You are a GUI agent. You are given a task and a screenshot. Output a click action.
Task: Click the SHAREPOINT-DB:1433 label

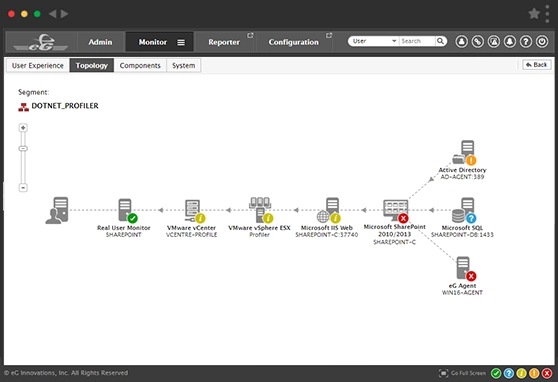click(462, 235)
